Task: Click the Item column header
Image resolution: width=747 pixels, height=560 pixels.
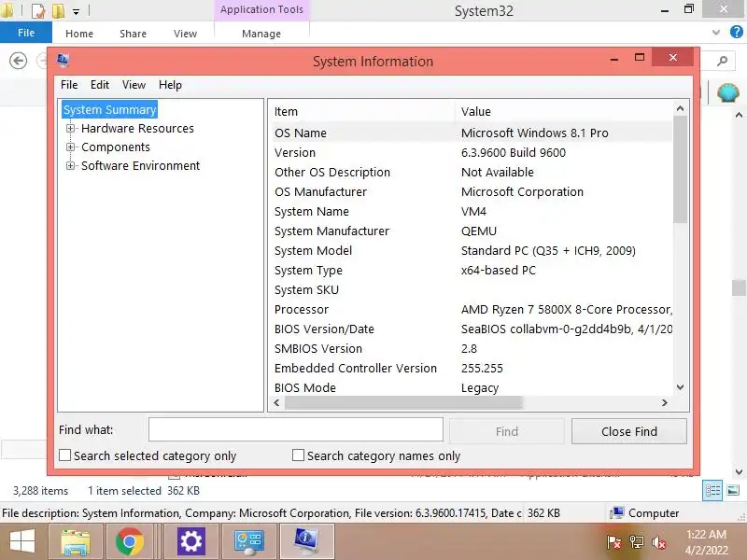Action: (362, 111)
